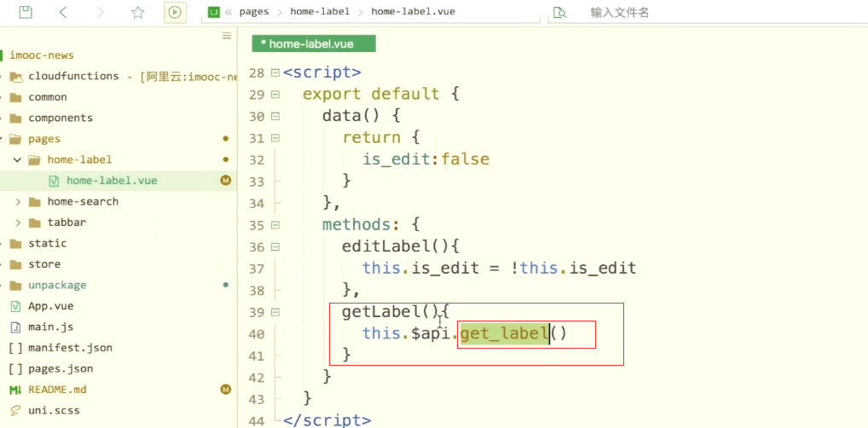Select the home-label.vue editor tab
Image resolution: width=868 pixels, height=428 pixels.
pyautogui.click(x=314, y=43)
